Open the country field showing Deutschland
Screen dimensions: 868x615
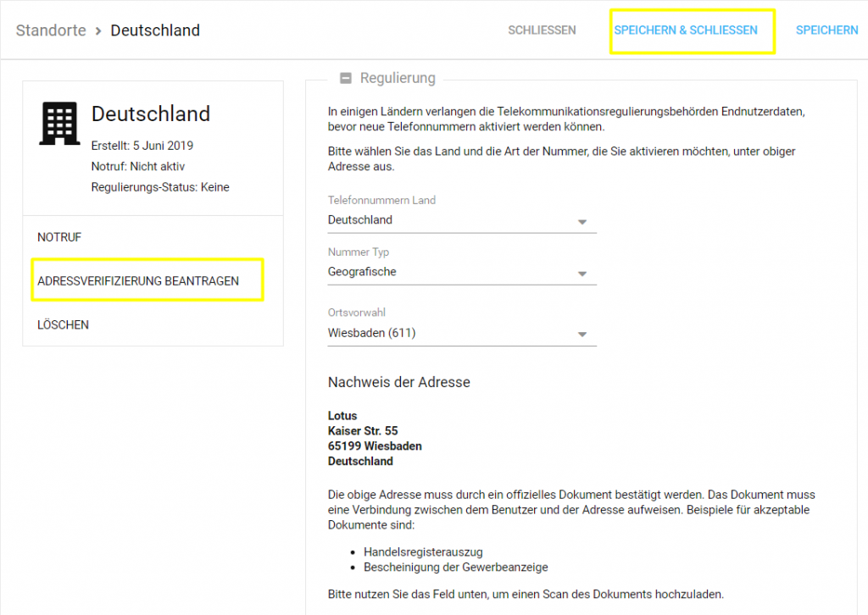(449, 220)
